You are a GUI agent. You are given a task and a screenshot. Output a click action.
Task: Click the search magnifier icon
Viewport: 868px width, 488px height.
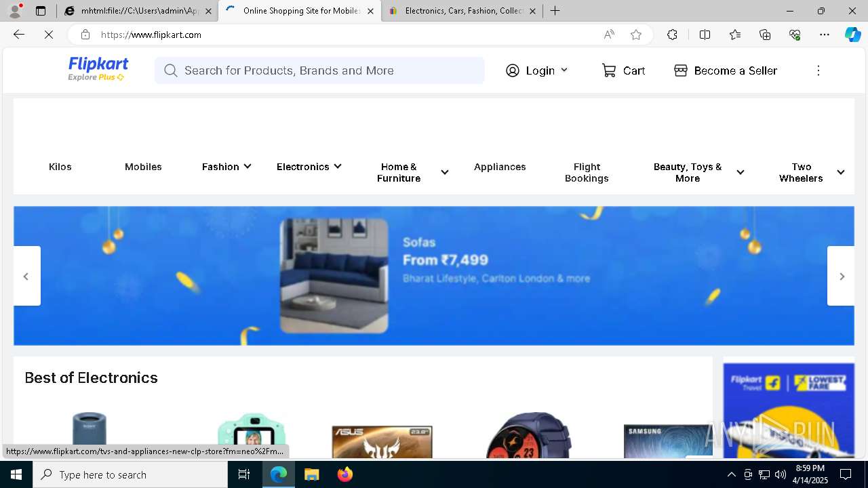coord(170,70)
